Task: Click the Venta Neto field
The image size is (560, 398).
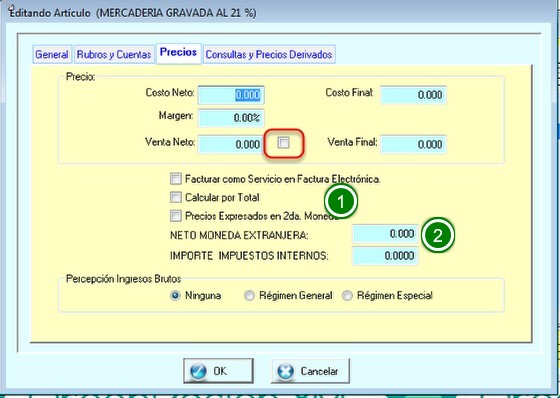Action: (231, 144)
